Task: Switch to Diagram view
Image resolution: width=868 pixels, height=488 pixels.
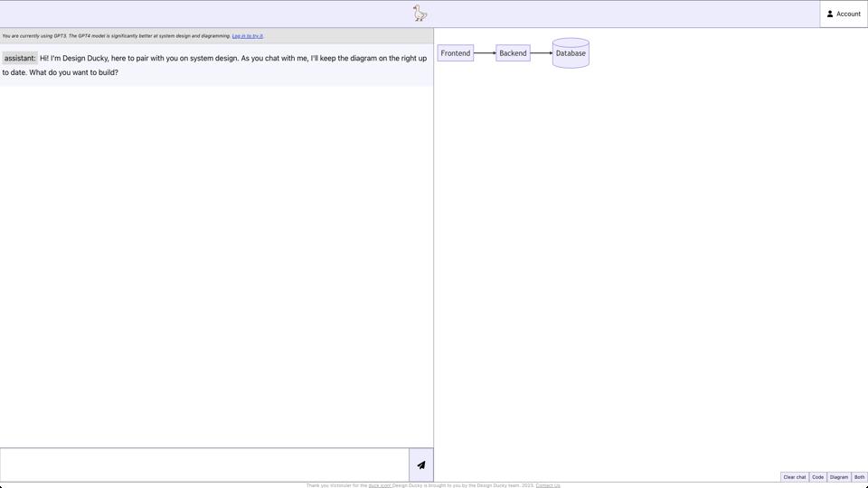Action: 839,477
